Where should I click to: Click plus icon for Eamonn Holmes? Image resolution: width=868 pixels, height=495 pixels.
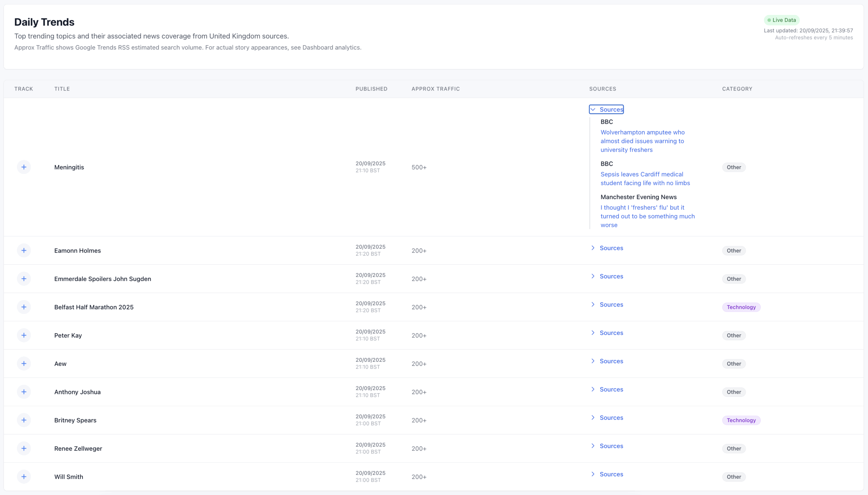pos(24,251)
